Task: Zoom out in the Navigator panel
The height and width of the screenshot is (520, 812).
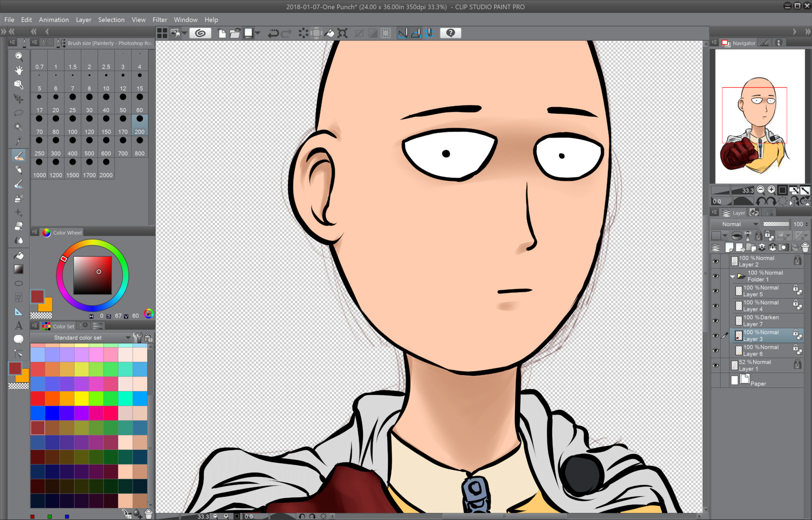Action: [760, 190]
